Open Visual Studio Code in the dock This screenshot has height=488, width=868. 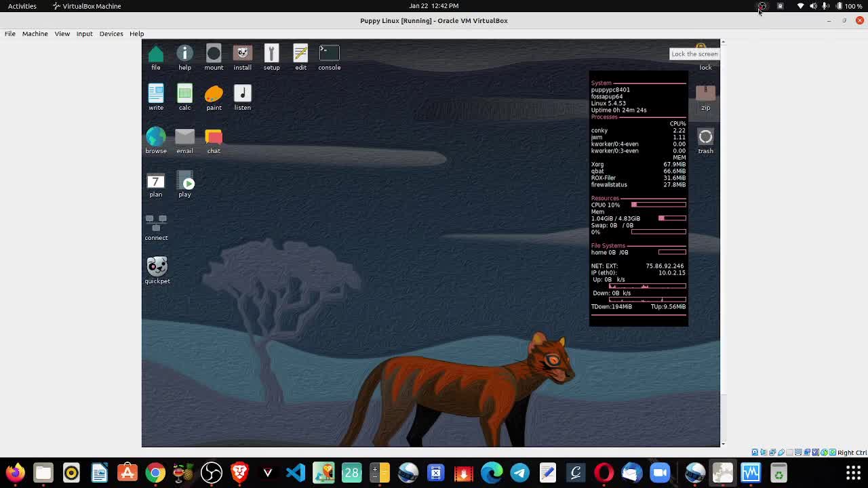[296, 472]
